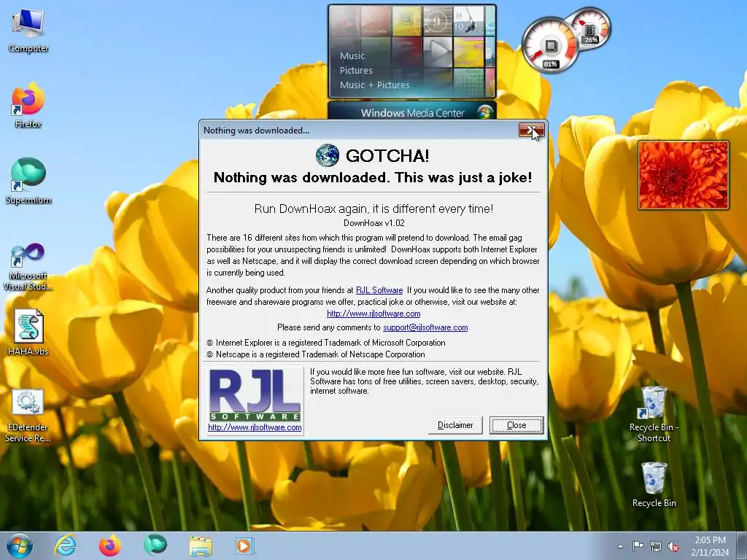
Task: Click the CPU meter gadget dial
Action: [551, 46]
